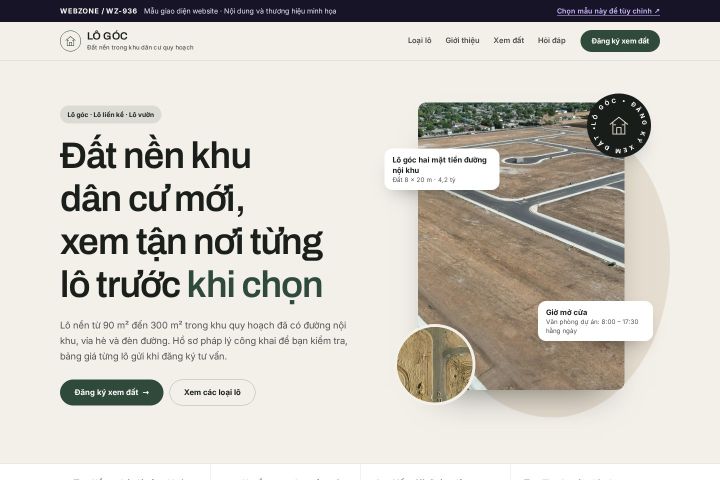Click the Lô Góc house logo icon
The height and width of the screenshot is (480, 720).
click(x=70, y=41)
